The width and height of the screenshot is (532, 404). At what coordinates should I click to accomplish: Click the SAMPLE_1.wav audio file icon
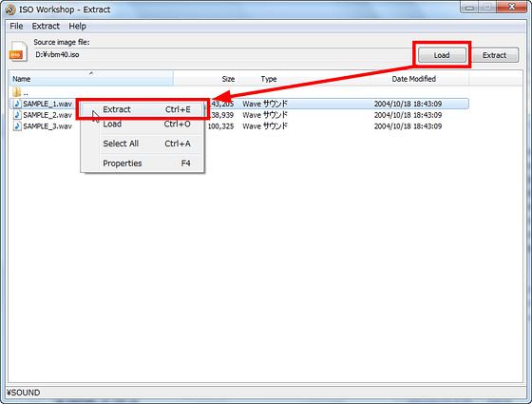click(x=17, y=104)
